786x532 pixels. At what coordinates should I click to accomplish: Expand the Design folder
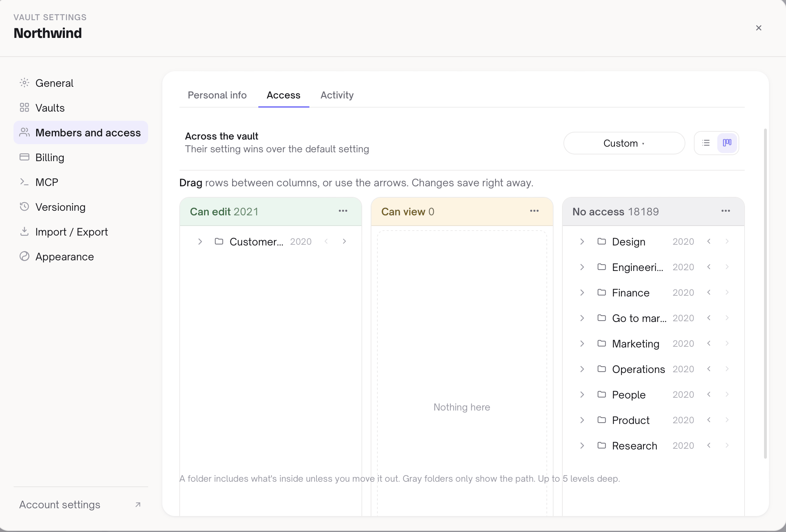coord(582,242)
